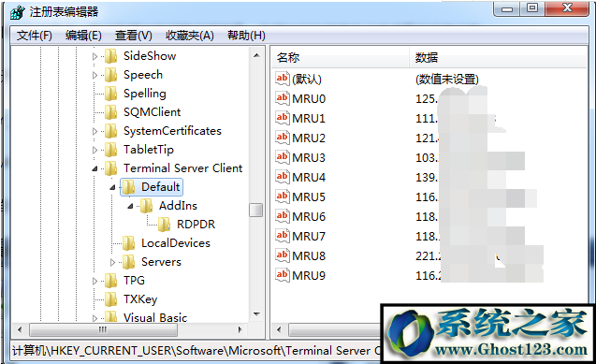
Task: Click the registry editor title bar icon
Action: tap(18, 12)
